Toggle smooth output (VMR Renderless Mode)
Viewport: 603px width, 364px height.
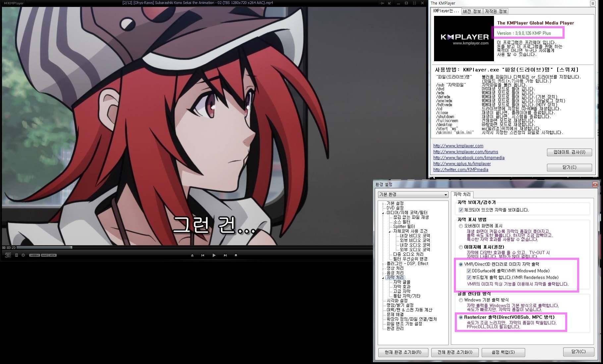pos(469,278)
